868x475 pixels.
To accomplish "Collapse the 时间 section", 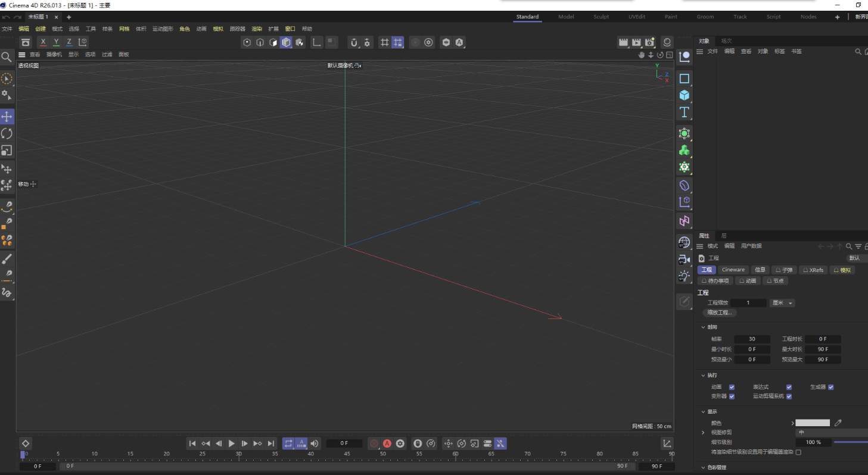I will point(703,327).
